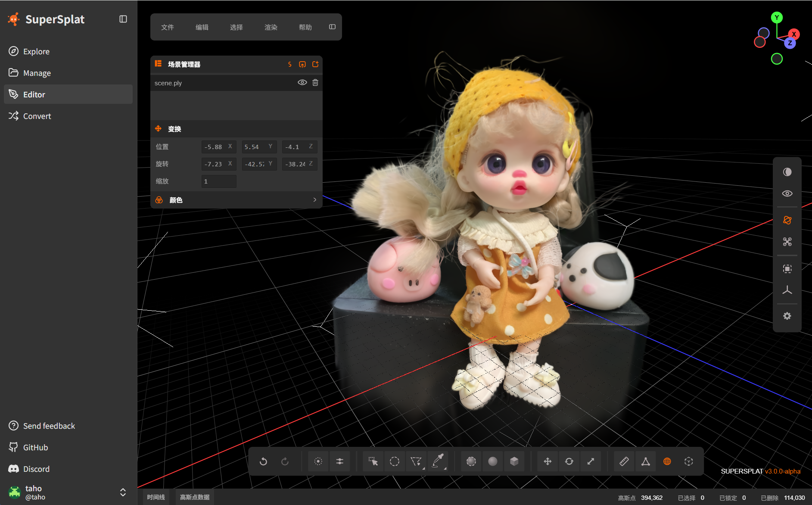Collapse the SuperSplat sidebar panel
This screenshot has height=505, width=812.
[123, 19]
